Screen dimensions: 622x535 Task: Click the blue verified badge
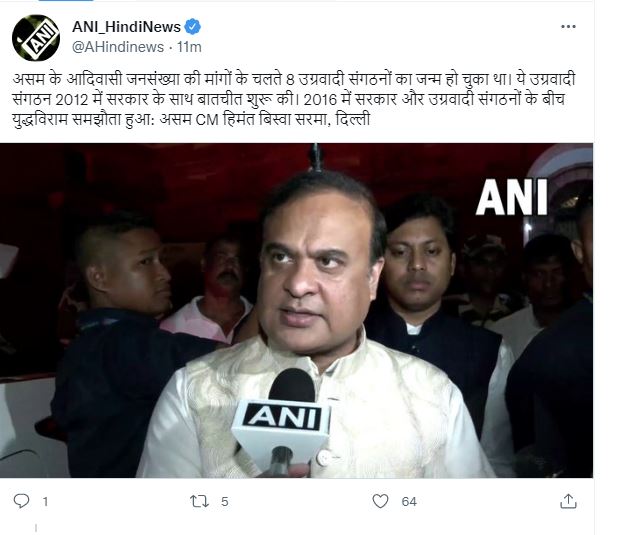pyautogui.click(x=193, y=27)
